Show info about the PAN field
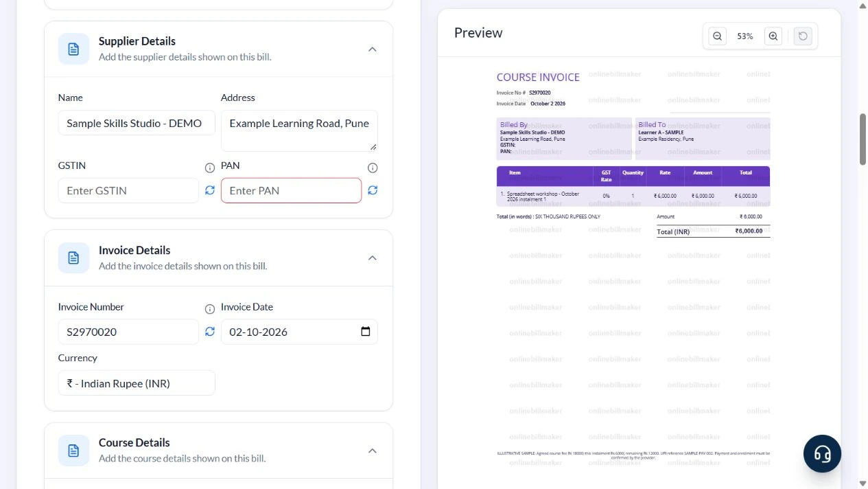 pyautogui.click(x=373, y=168)
